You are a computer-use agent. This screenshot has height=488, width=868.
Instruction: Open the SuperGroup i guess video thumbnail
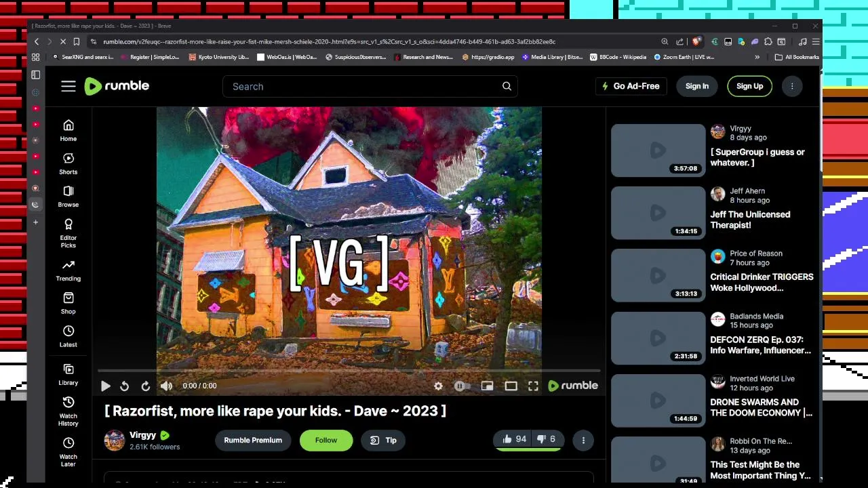658,150
